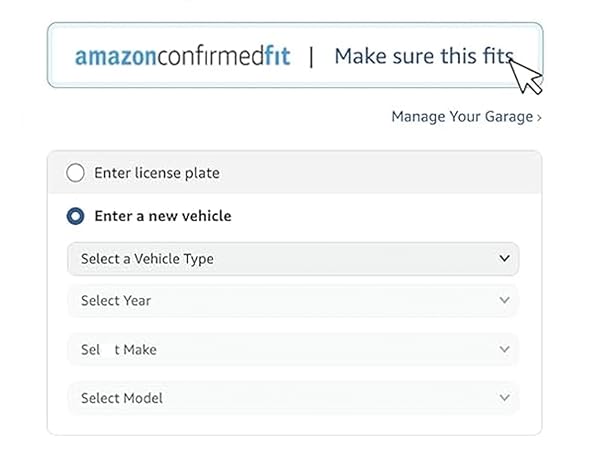Screen dimensions: 600x450
Task: Click the chevron on Select Make dropdown
Action: [504, 350]
